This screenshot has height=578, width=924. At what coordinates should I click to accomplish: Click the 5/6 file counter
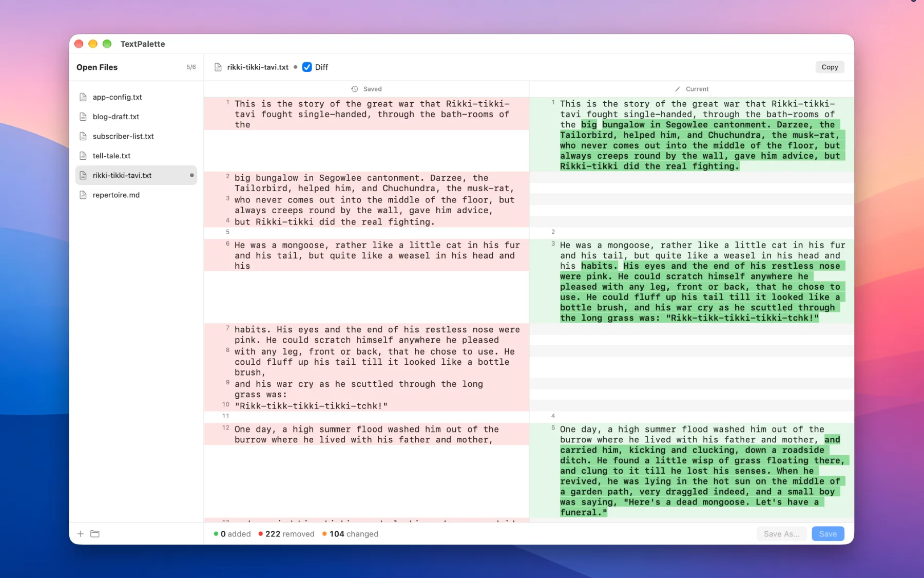coord(191,67)
